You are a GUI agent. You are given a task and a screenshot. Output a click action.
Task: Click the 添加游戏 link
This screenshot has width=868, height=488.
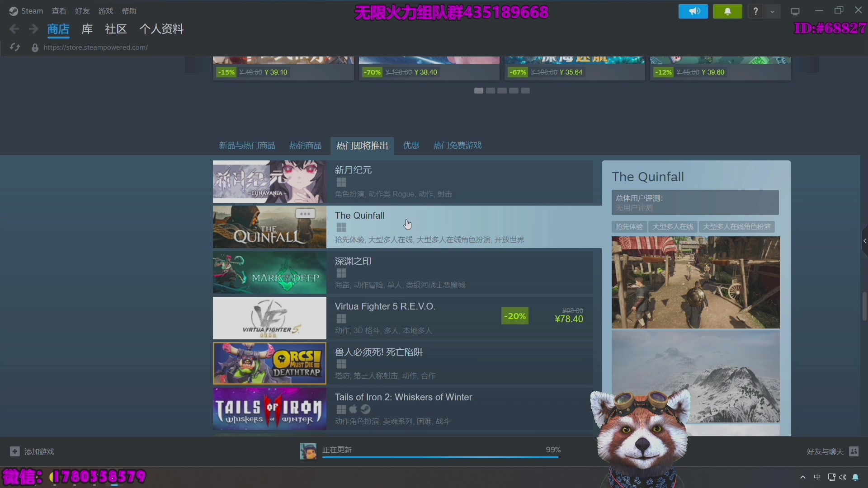click(x=39, y=451)
